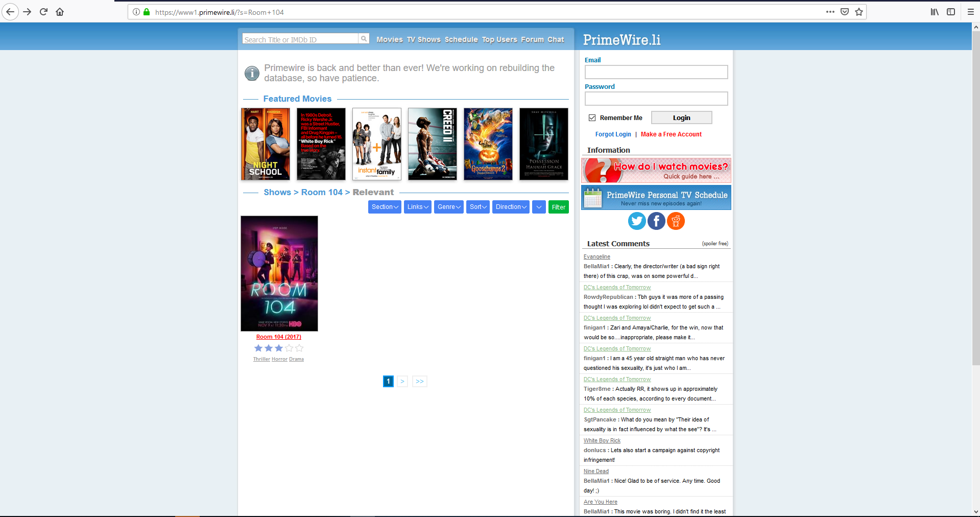Select TV Shows in the navigation menu
This screenshot has width=980, height=517.
click(x=423, y=39)
